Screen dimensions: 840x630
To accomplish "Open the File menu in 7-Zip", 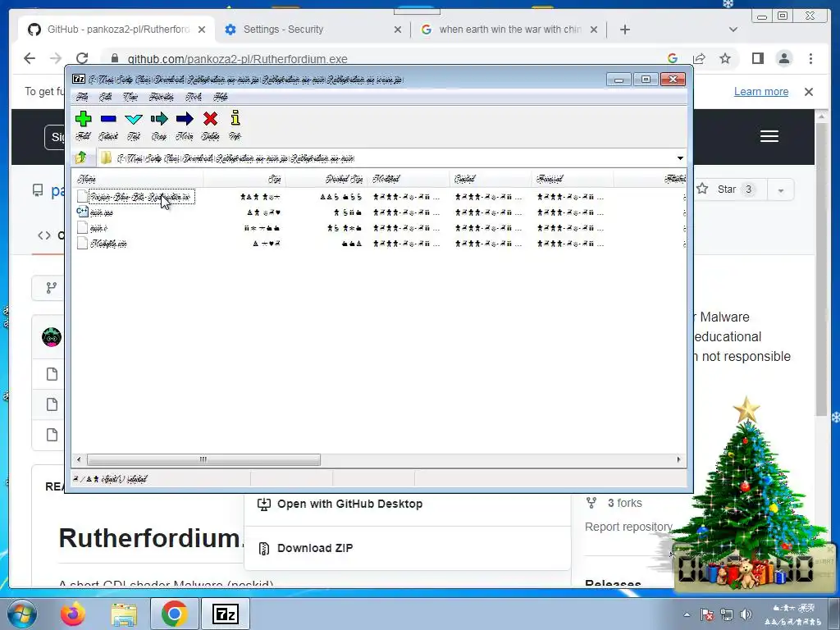I will point(82,97).
